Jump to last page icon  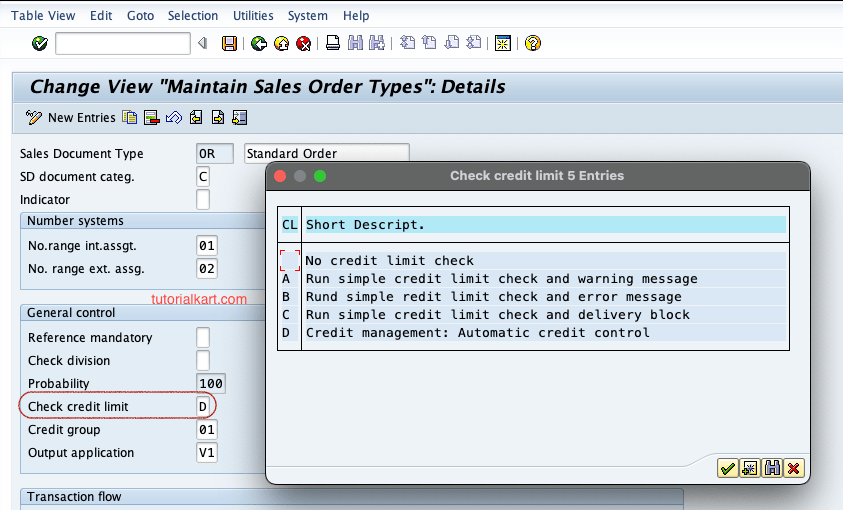point(474,42)
